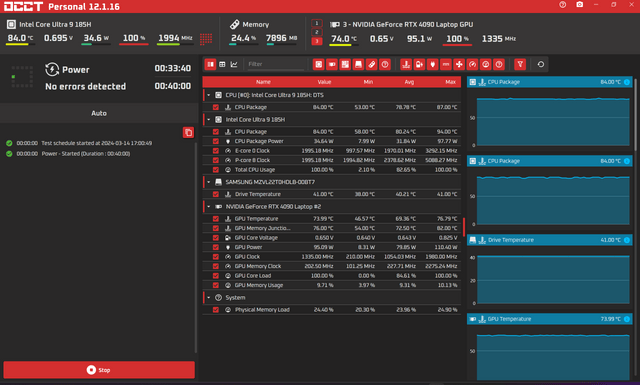The width and height of the screenshot is (640, 385).
Task: Uncheck the E-core 0 Clock sensor
Action: point(216,151)
